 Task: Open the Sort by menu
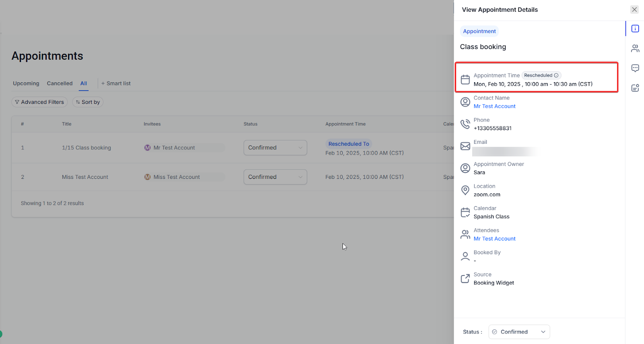pos(88,102)
